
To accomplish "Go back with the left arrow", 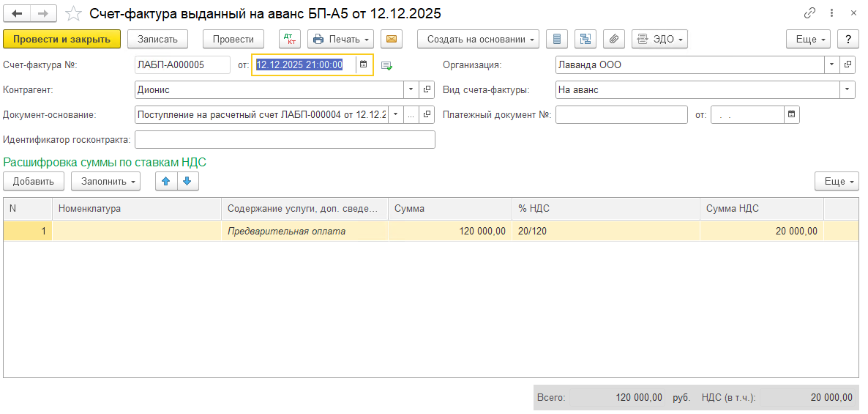I will click(x=17, y=12).
